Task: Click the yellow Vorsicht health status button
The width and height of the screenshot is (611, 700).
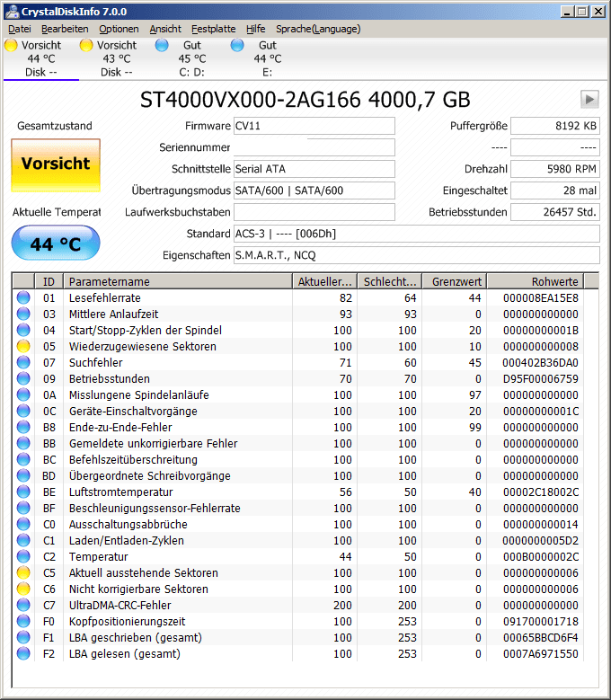Action: pyautogui.click(x=56, y=165)
